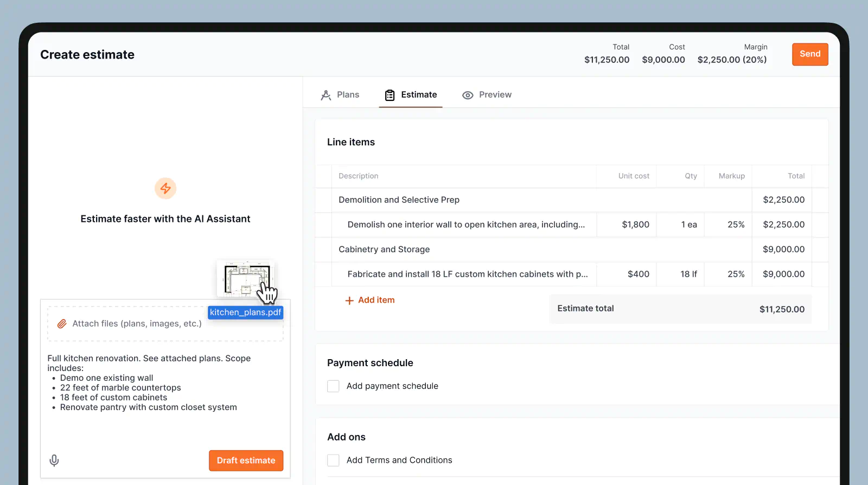868x485 pixels.
Task: Click the Estimate total $11,250.00 value
Action: (782, 309)
